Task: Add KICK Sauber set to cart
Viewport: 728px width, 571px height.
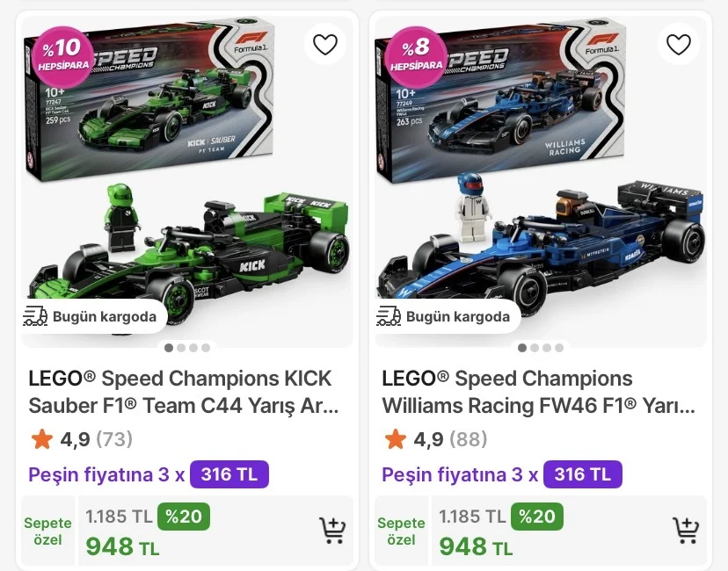Action: click(x=332, y=531)
